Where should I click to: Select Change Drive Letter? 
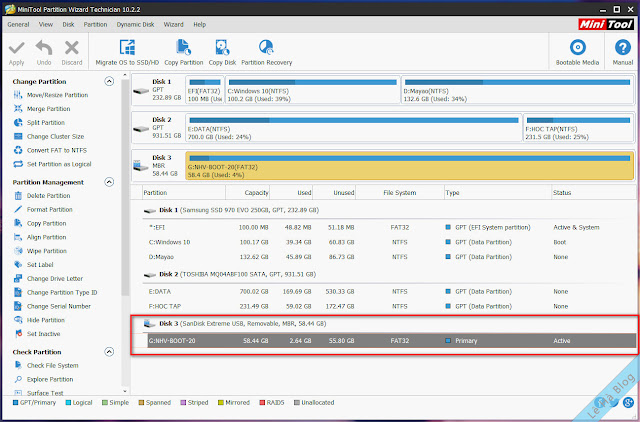coord(48,279)
